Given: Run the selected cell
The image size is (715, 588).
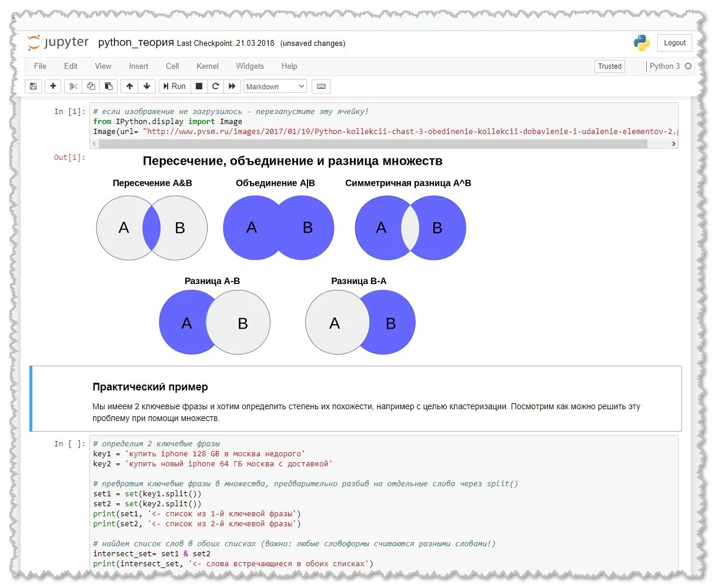Looking at the screenshot, I should [175, 86].
